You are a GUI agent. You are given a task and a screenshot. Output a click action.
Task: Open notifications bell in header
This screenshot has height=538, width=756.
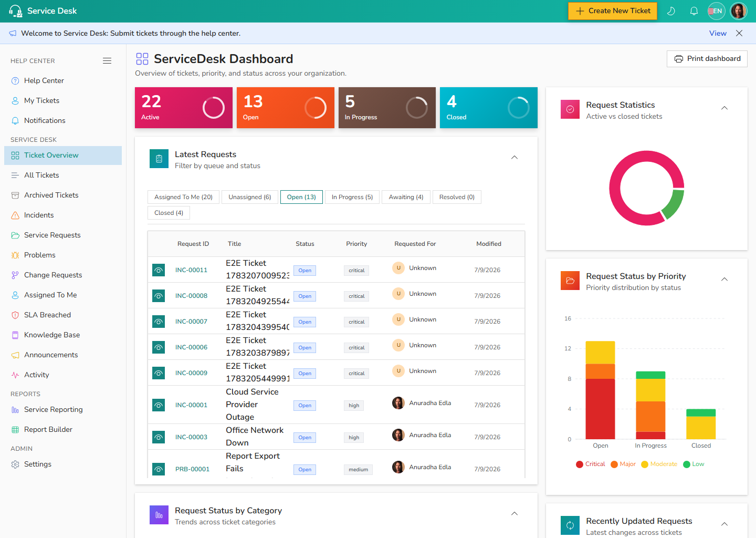694,11
